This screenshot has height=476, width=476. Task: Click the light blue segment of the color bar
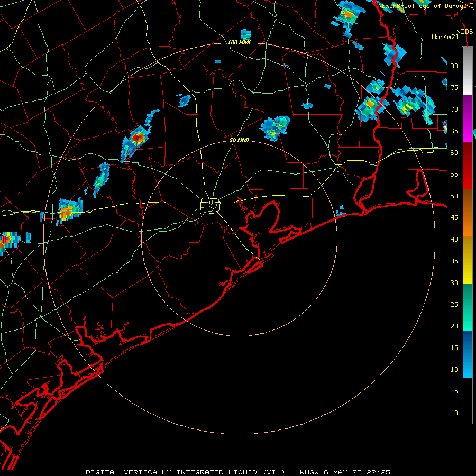(x=467, y=354)
